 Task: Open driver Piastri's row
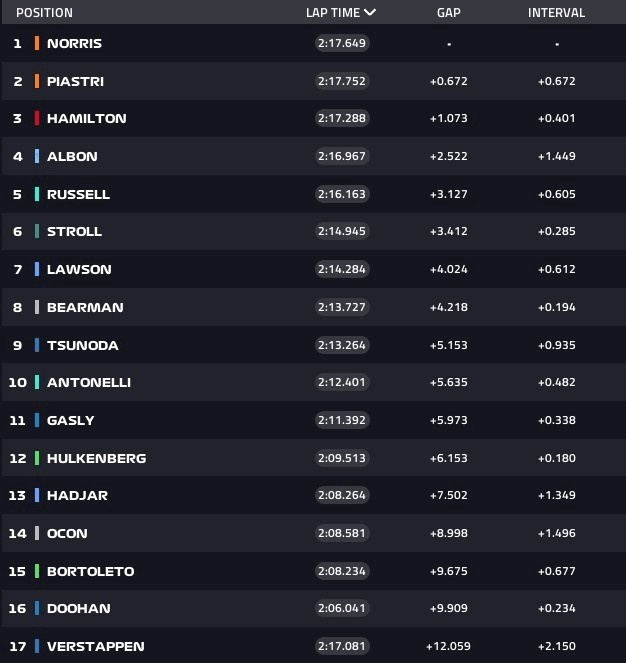313,81
